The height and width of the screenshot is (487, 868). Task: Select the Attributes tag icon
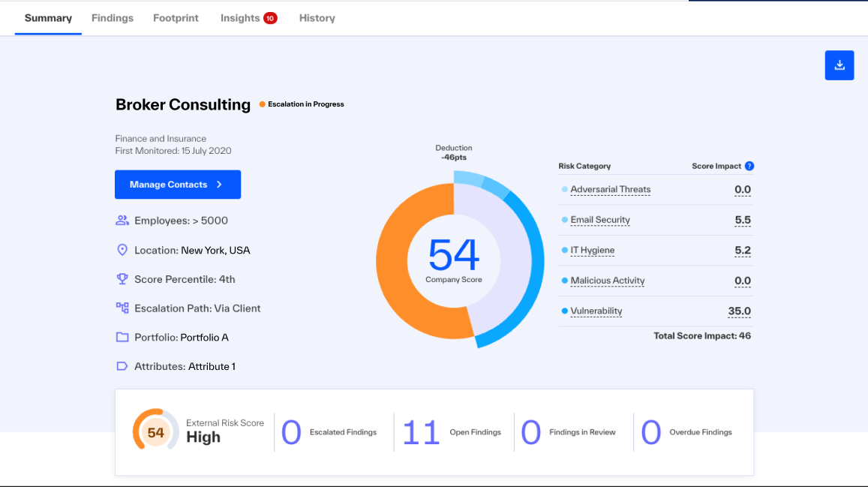122,366
